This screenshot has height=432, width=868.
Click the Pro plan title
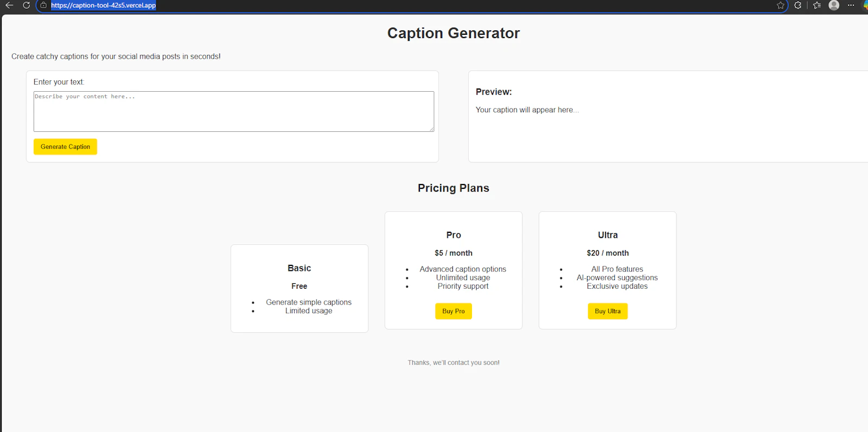(x=454, y=235)
